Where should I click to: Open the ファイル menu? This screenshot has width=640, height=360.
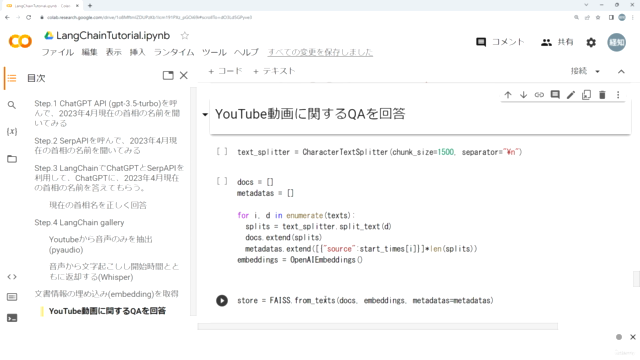click(58, 52)
